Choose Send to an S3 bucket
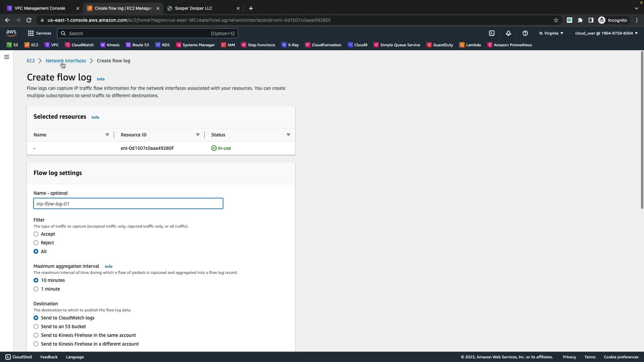 (x=36, y=326)
